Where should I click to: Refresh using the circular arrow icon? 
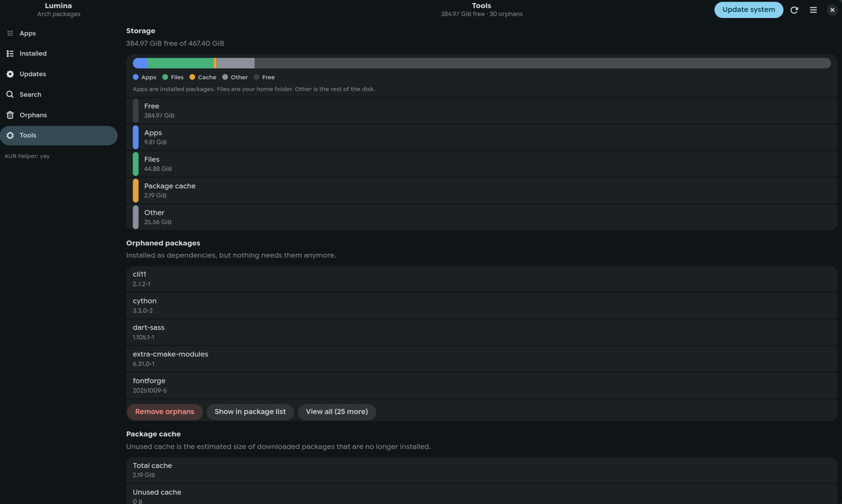794,10
